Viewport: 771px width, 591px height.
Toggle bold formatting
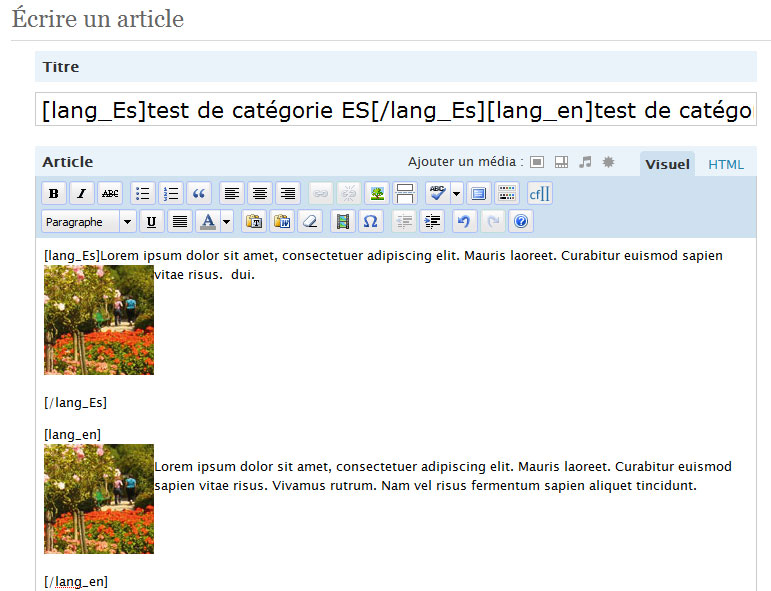[54, 194]
